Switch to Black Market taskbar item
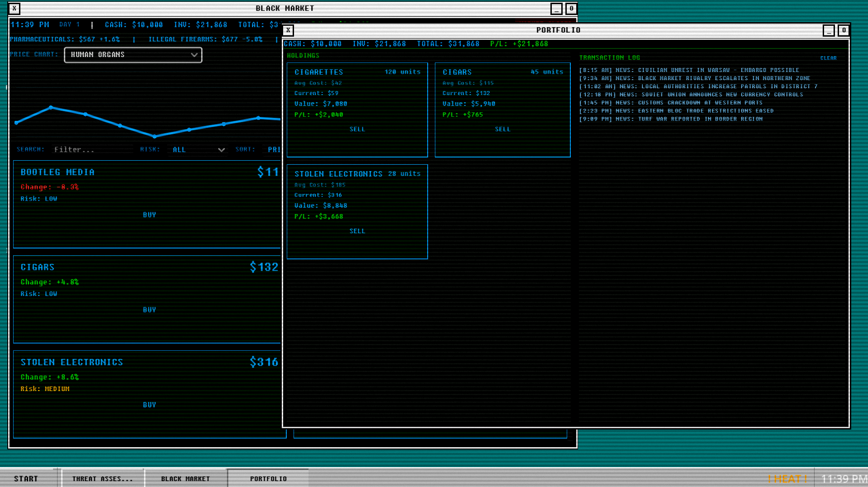This screenshot has width=868, height=487. click(185, 478)
